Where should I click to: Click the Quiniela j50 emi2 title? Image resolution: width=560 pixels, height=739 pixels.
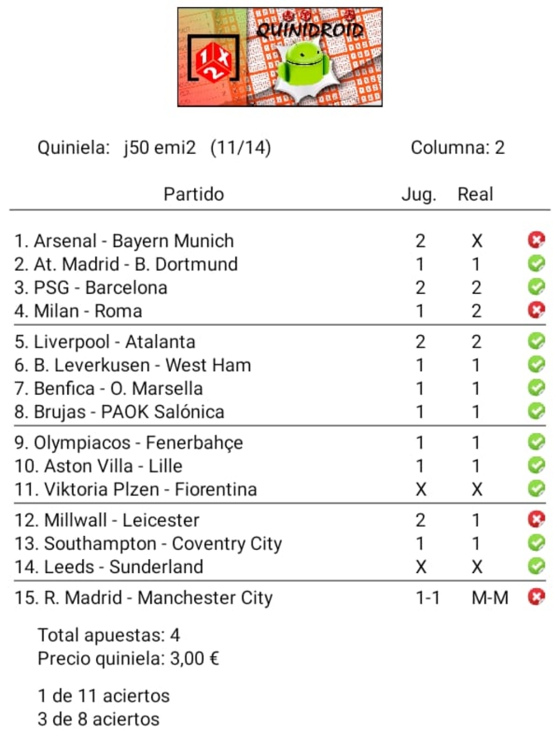tap(154, 147)
